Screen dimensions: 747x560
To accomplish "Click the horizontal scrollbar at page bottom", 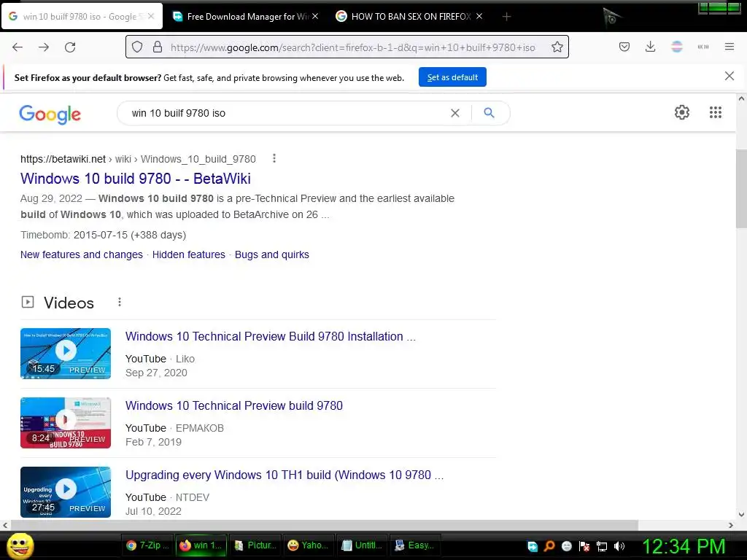I will coord(324,525).
